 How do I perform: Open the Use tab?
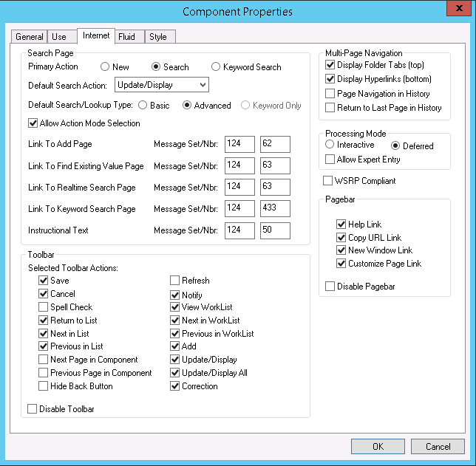61,37
